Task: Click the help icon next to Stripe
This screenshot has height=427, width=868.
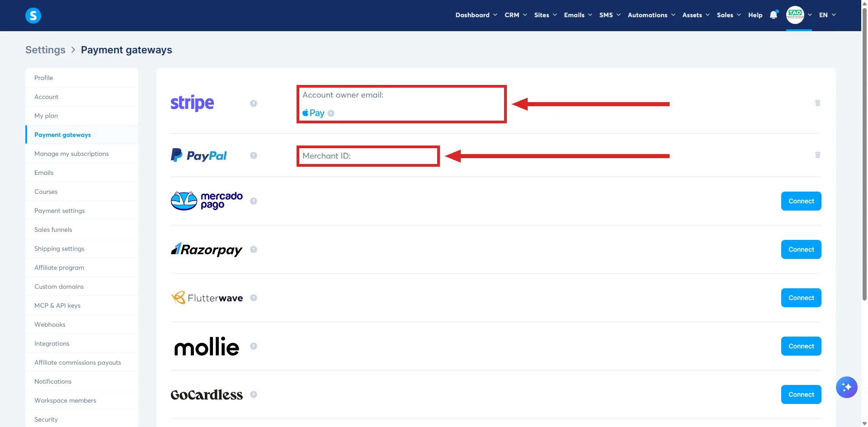Action: coord(254,103)
